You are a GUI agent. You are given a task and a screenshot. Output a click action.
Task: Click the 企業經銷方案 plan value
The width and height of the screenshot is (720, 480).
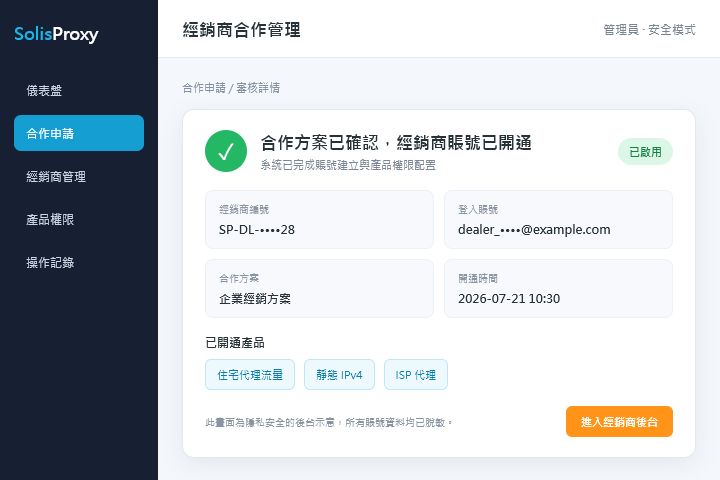point(255,299)
